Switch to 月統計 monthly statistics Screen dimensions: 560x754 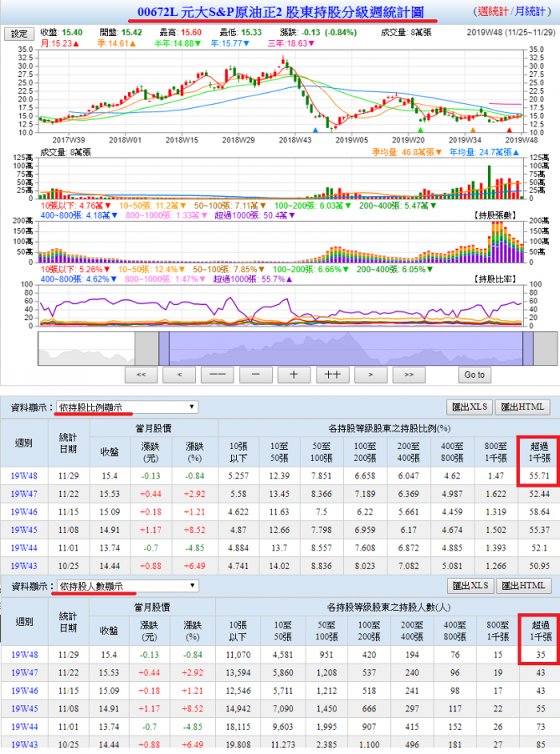pos(530,11)
